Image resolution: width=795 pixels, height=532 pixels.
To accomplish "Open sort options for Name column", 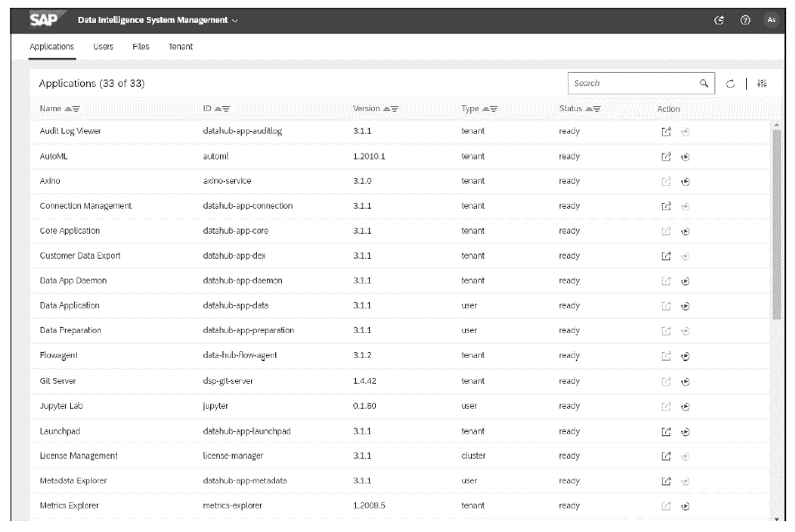I will coord(73,109).
